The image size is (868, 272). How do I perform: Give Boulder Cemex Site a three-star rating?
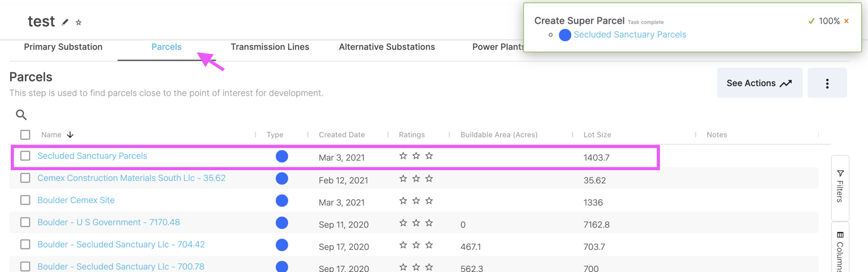[429, 201]
